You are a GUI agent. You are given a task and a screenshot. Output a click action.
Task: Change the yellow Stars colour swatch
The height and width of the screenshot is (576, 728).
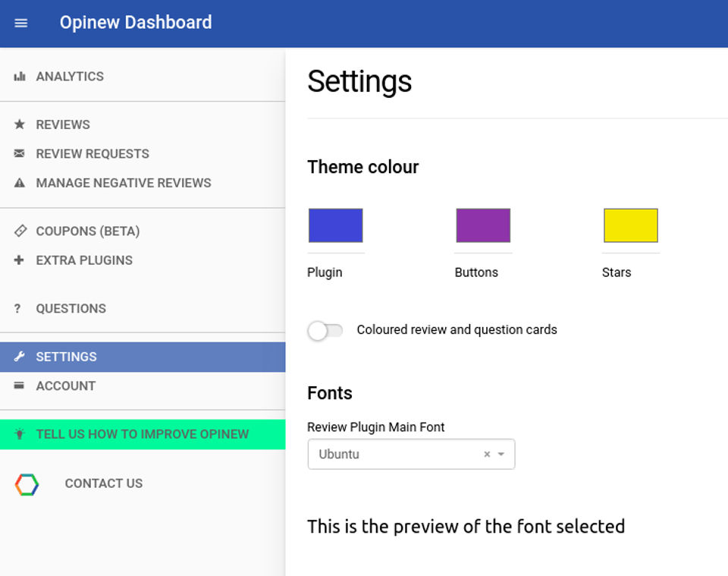(630, 225)
